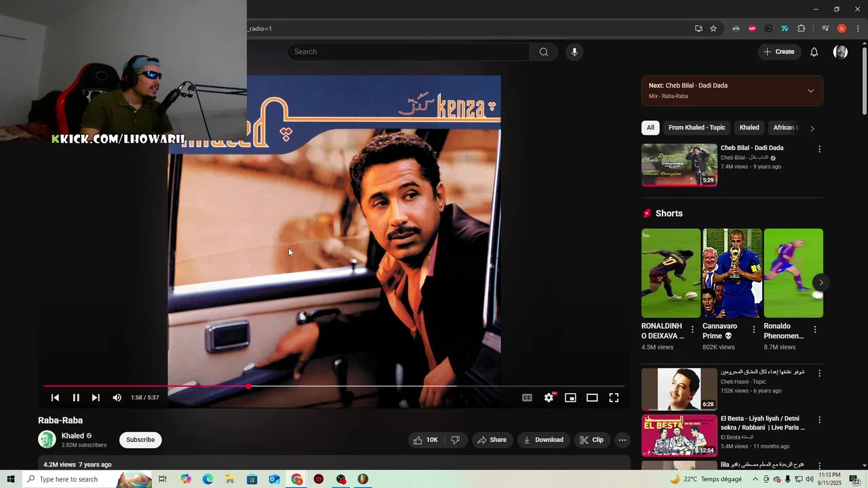Install app icon in address bar
The height and width of the screenshot is (488, 868).
click(x=698, y=28)
